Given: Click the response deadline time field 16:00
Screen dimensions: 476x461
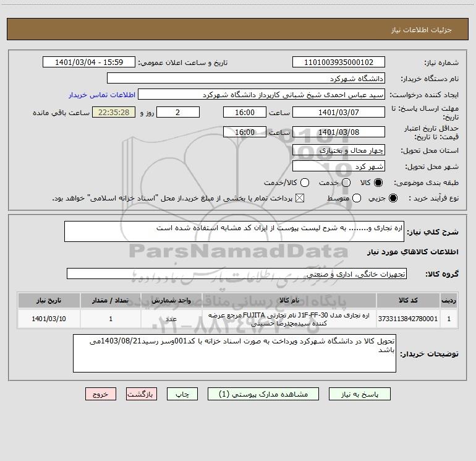Looking at the screenshot, I should (245, 113).
